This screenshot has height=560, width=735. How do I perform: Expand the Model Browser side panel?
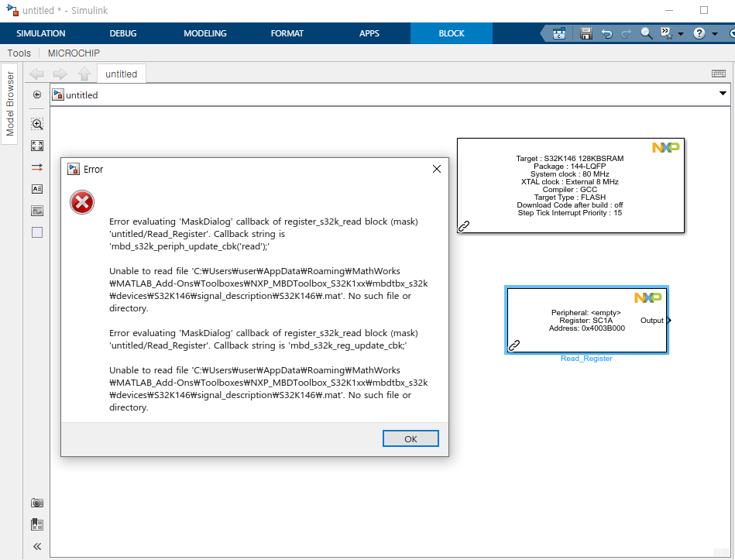[10, 104]
